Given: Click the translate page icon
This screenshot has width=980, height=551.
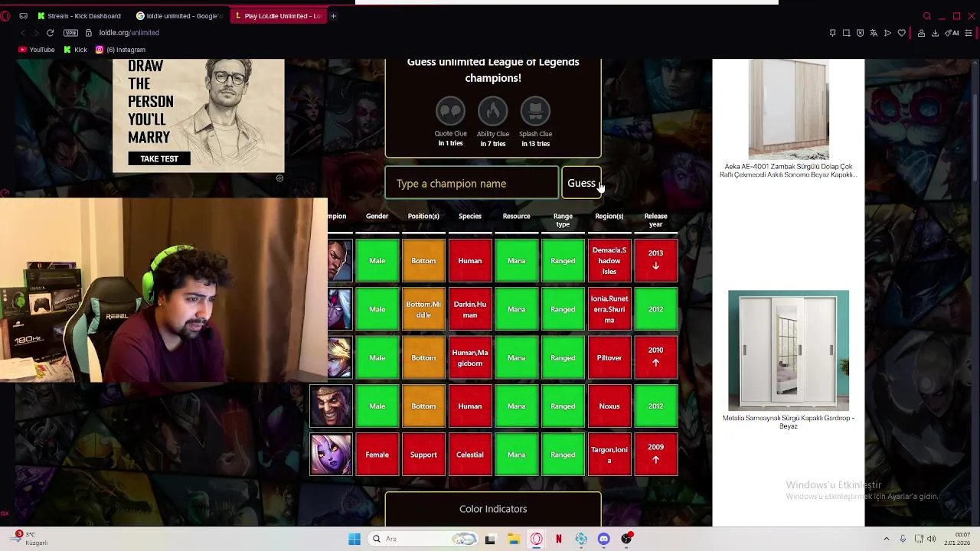Looking at the screenshot, I should pyautogui.click(x=874, y=33).
